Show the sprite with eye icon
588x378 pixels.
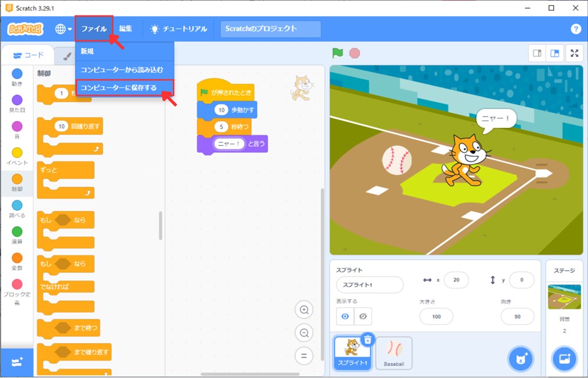click(345, 317)
